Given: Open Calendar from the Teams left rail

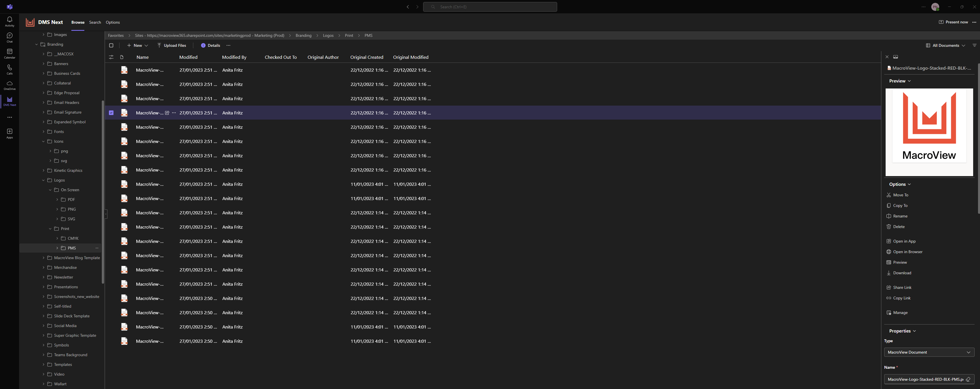Looking at the screenshot, I should point(9,53).
